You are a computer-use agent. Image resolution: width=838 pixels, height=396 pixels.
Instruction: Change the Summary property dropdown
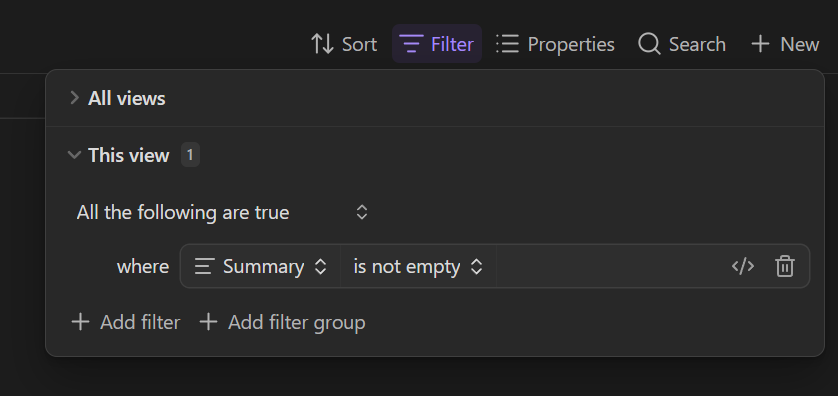pyautogui.click(x=260, y=266)
